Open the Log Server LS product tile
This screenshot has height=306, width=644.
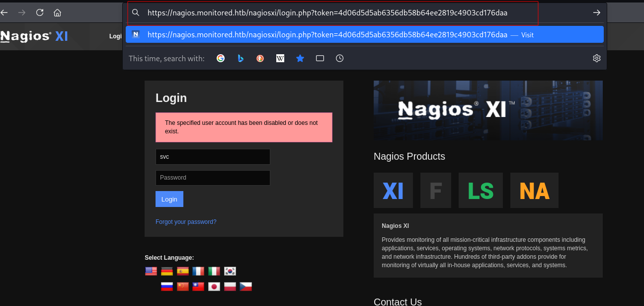point(481,190)
